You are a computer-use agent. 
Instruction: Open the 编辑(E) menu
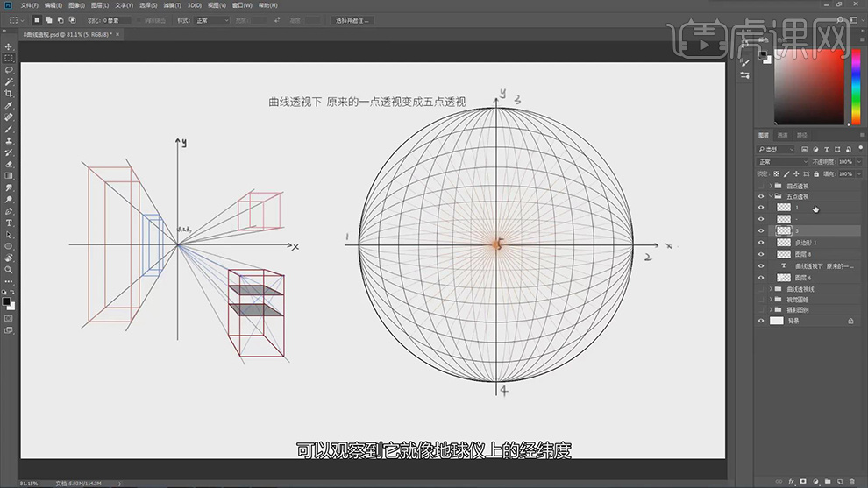coord(53,5)
